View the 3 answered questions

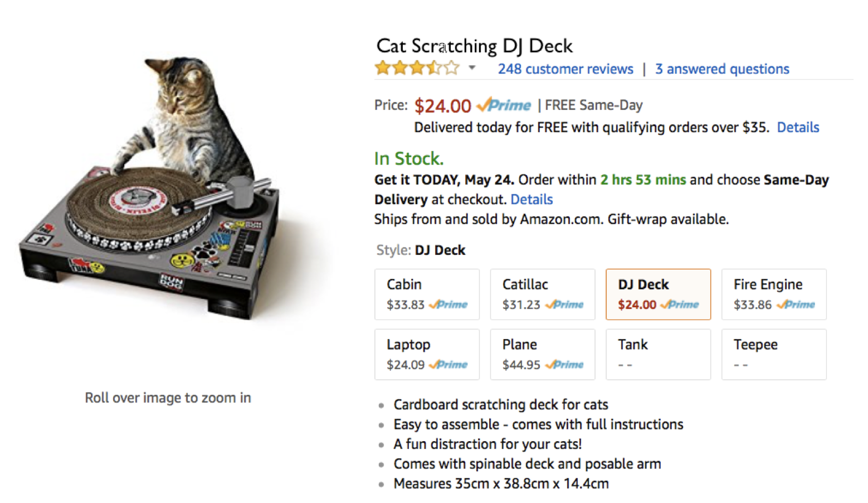pos(721,69)
